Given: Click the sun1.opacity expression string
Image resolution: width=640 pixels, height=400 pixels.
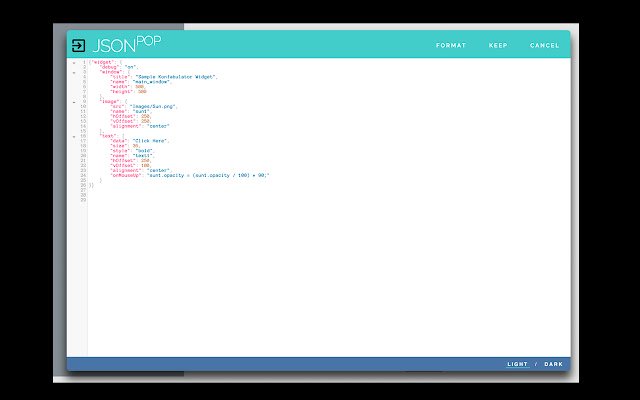Looking at the screenshot, I should click(208, 175).
